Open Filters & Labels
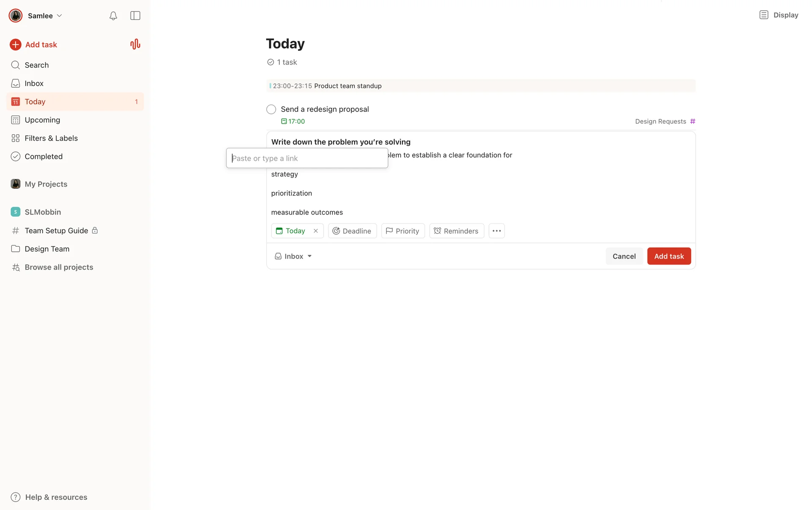This screenshot has height=510, width=812. 51,138
